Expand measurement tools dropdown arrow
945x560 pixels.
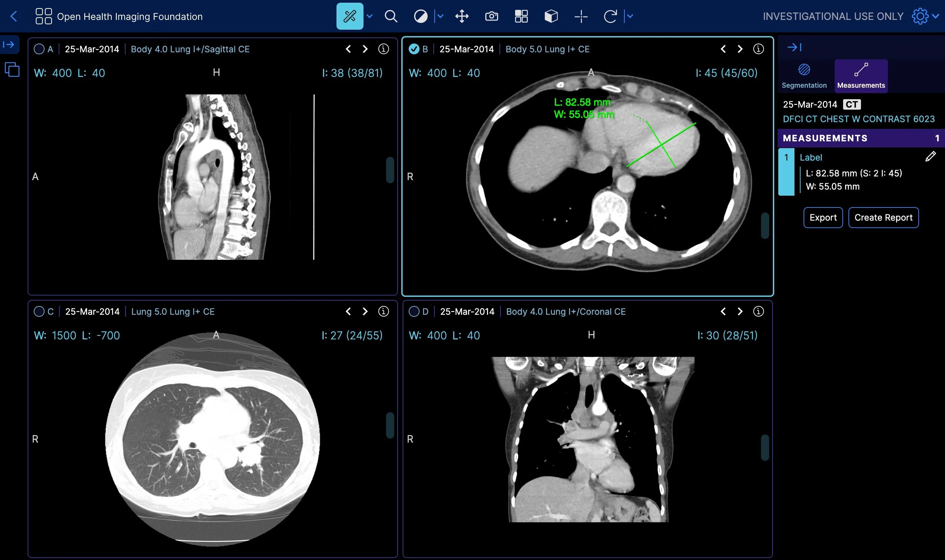pyautogui.click(x=370, y=16)
